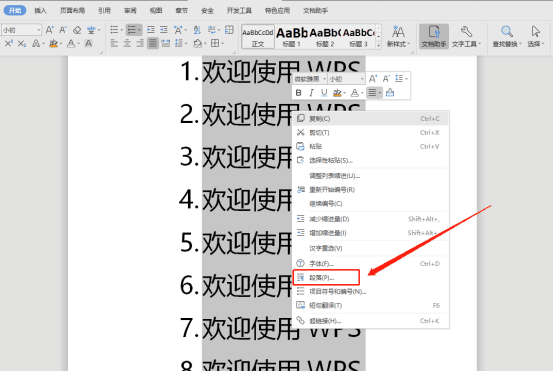
Task: Click the numbered list icon in ribbon
Action: 132,30
